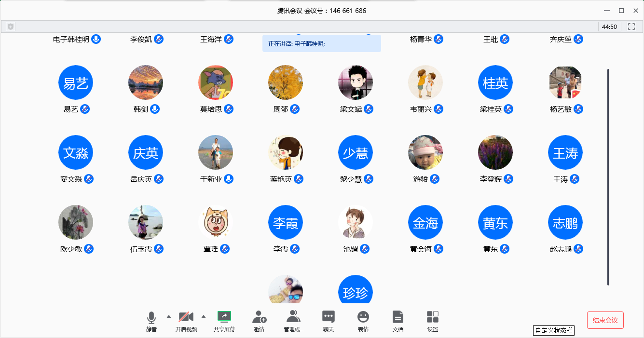This screenshot has height=338, width=644.
Task: Select the blue 王涛 participant avatar
Action: [565, 152]
